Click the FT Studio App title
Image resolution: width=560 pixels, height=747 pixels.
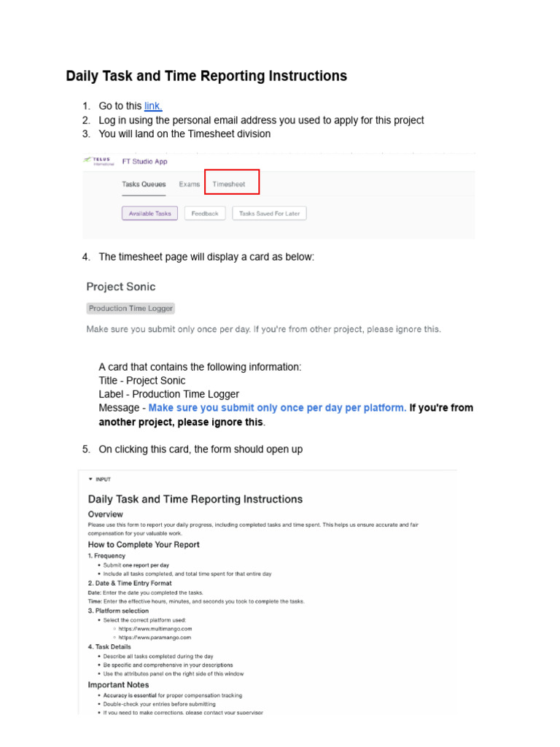click(139, 161)
